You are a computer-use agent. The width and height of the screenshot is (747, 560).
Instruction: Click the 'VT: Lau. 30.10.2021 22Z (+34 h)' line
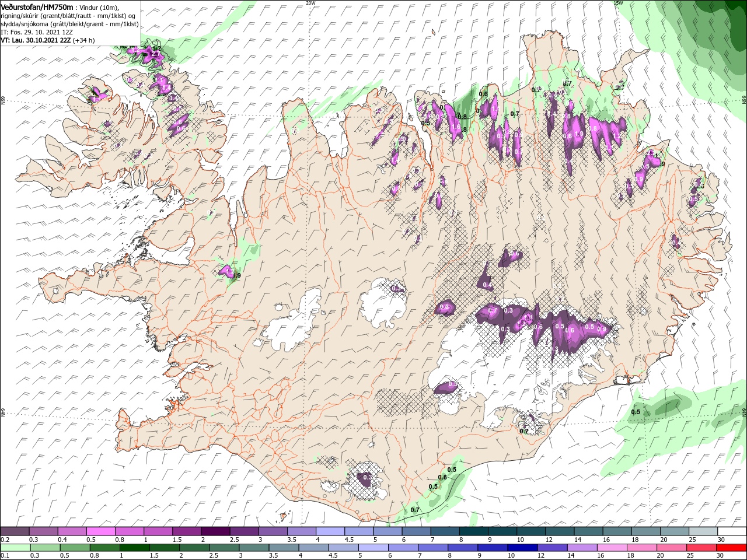pyautogui.click(x=48, y=40)
